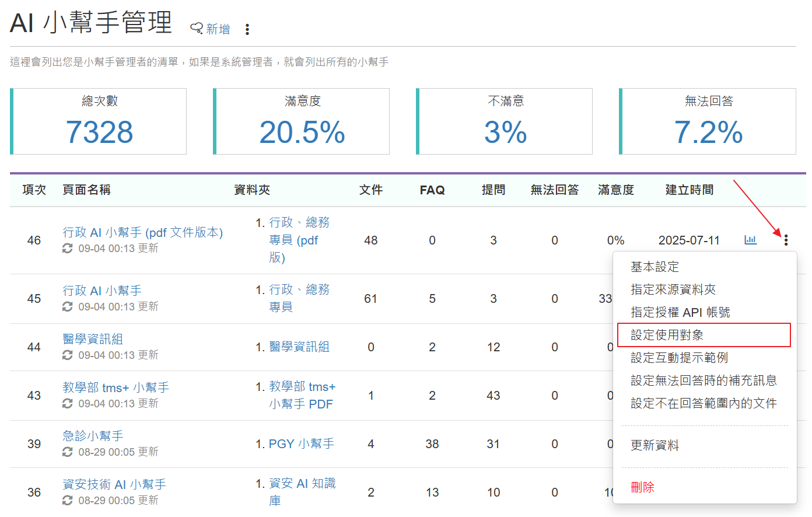Click the 總次數 7328 statistics card

99,121
